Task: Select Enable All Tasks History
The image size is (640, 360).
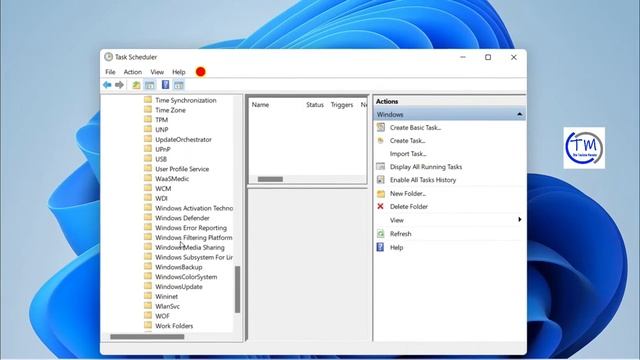Action: (x=423, y=180)
